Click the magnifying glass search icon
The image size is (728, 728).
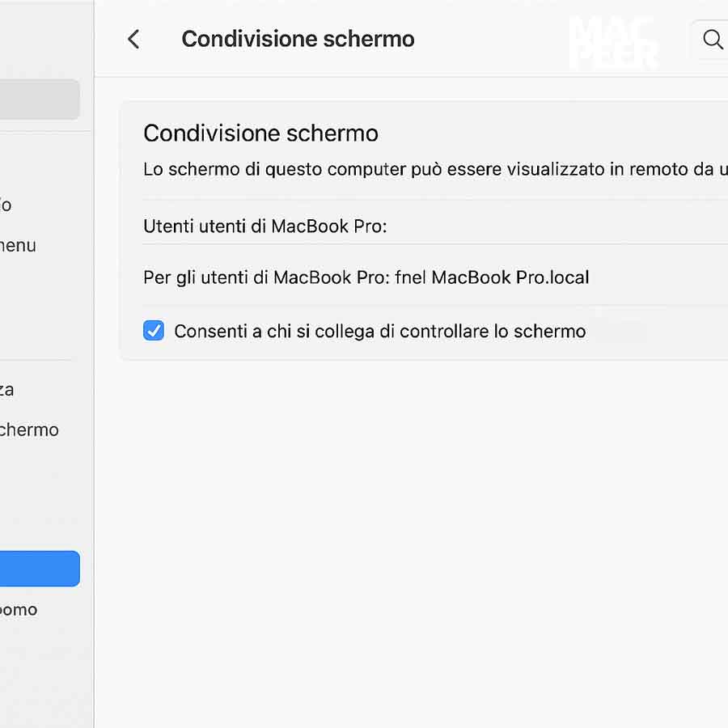point(712,39)
